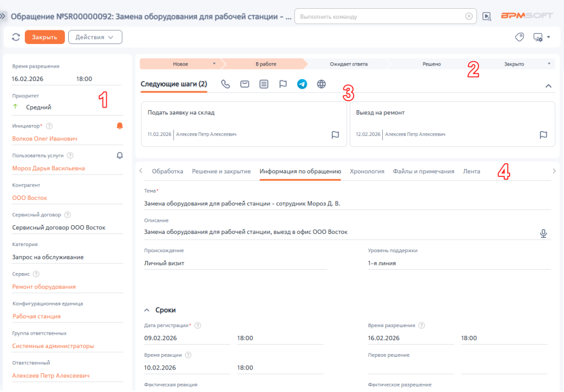Click the email envelope icon in next steps
Screen dimensions: 564x392
pyautogui.click(x=245, y=84)
